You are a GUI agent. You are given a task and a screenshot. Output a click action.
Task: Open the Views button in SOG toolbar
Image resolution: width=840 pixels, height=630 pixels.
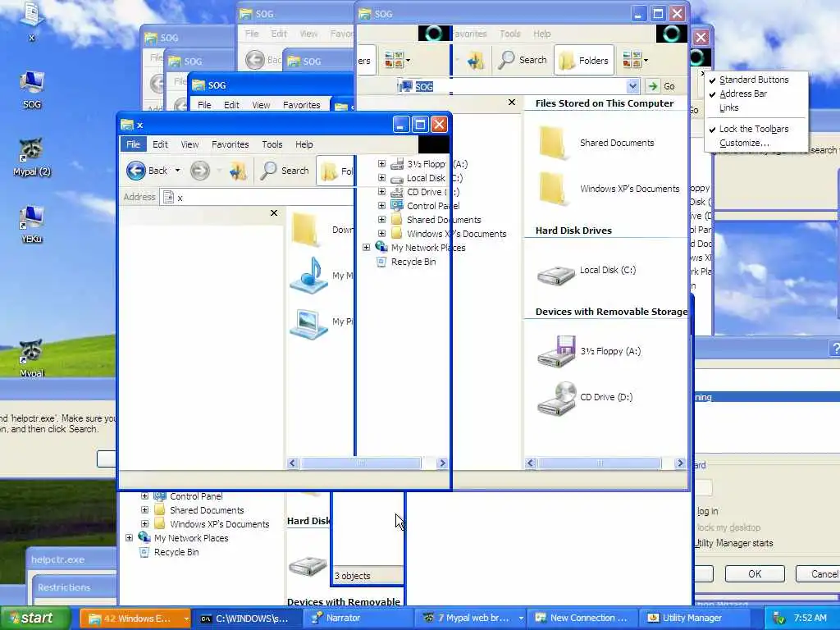click(635, 60)
